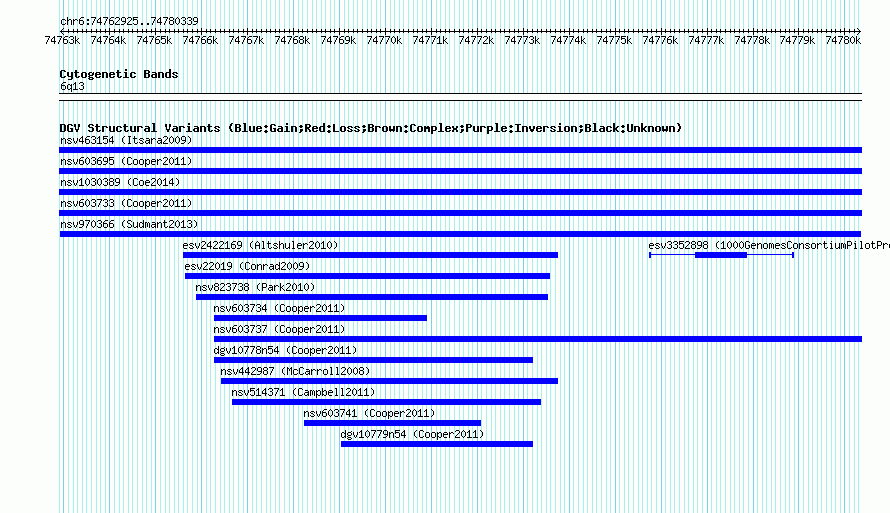Click the 74773k ruler tick label
Image resolution: width=890 pixels, height=513 pixels.
click(522, 40)
